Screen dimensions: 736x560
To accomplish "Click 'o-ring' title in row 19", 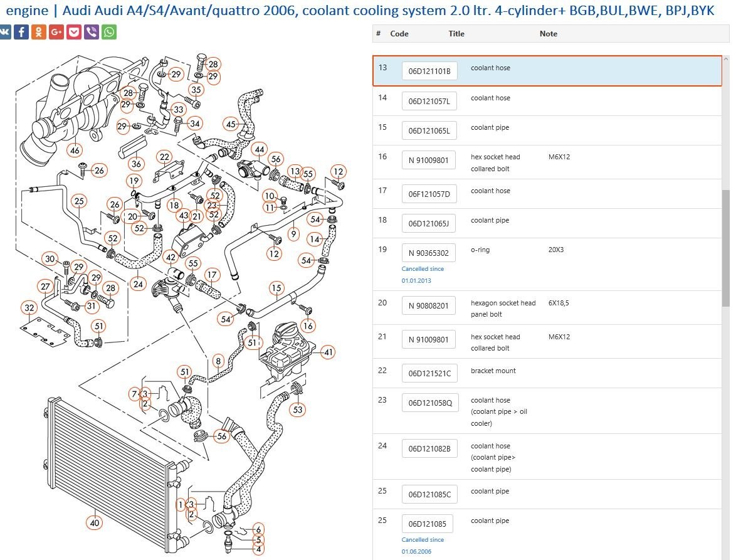I will coord(480,250).
